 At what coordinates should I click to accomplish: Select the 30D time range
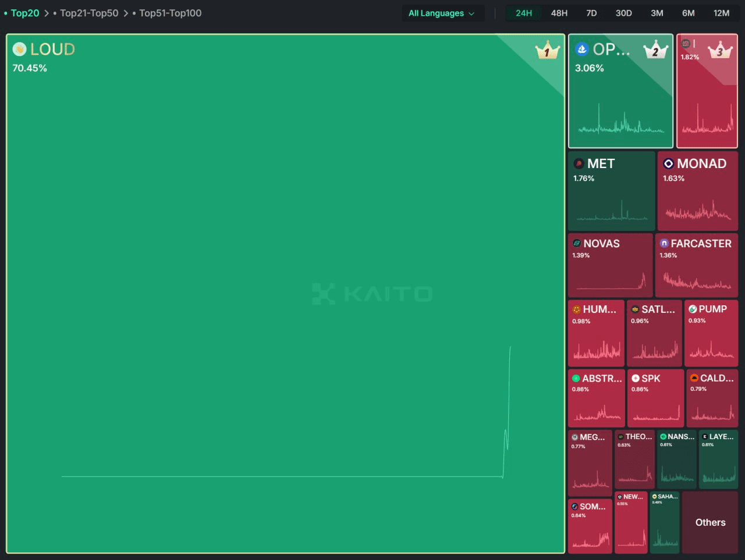(x=624, y=13)
